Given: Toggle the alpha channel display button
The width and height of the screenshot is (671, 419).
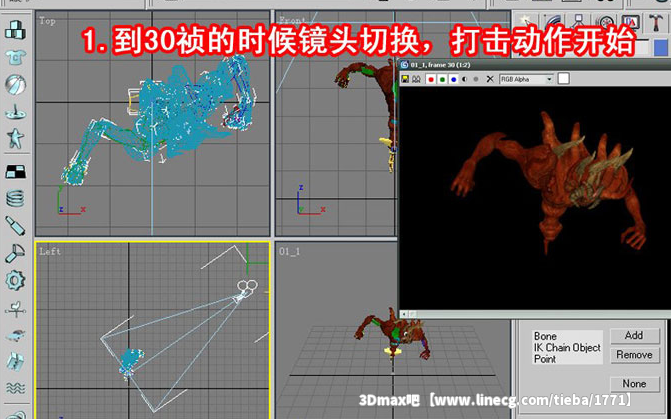Looking at the screenshot, I should [x=465, y=79].
